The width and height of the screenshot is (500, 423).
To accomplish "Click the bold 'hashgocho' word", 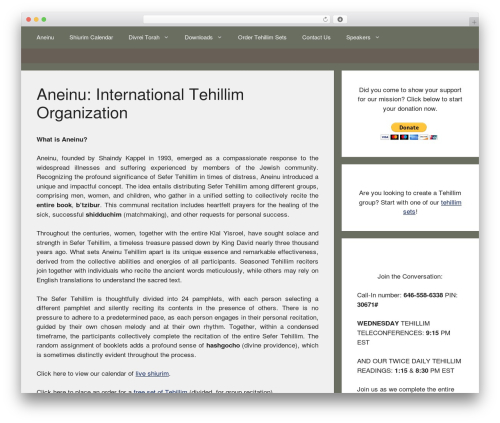I will 223,345.
